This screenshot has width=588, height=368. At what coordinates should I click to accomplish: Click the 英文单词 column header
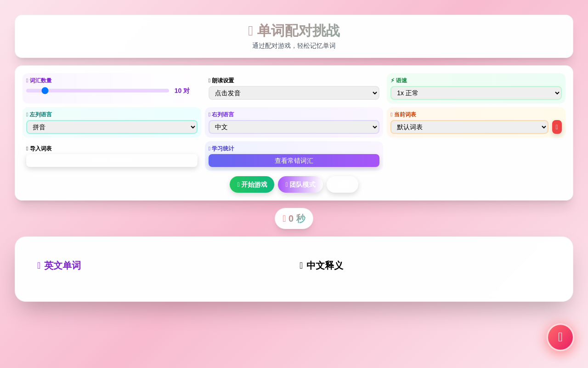[59, 265]
